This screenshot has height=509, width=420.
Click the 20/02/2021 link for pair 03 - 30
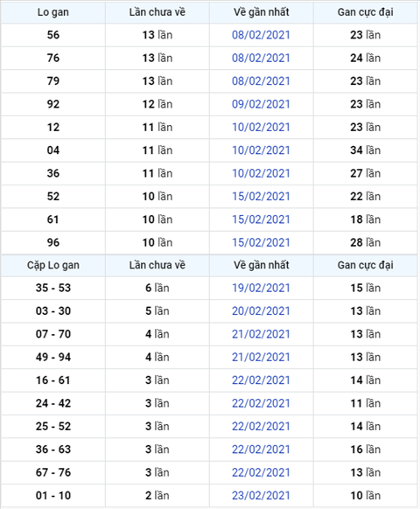point(261,311)
